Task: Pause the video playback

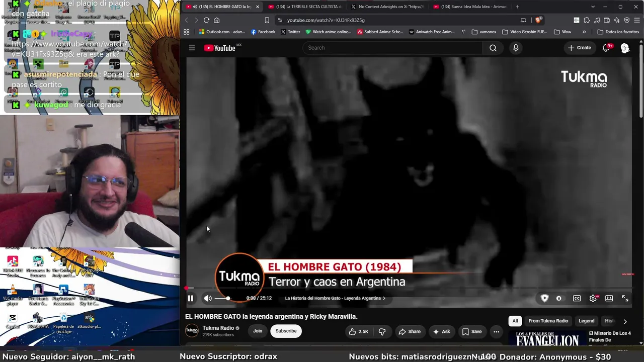Action: (191, 298)
